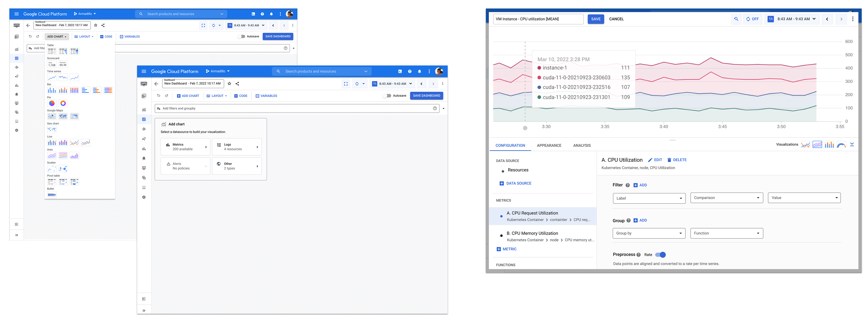The width and height of the screenshot is (868, 324).
Task: Click Add filters and groupby field in front window
Action: point(297,108)
